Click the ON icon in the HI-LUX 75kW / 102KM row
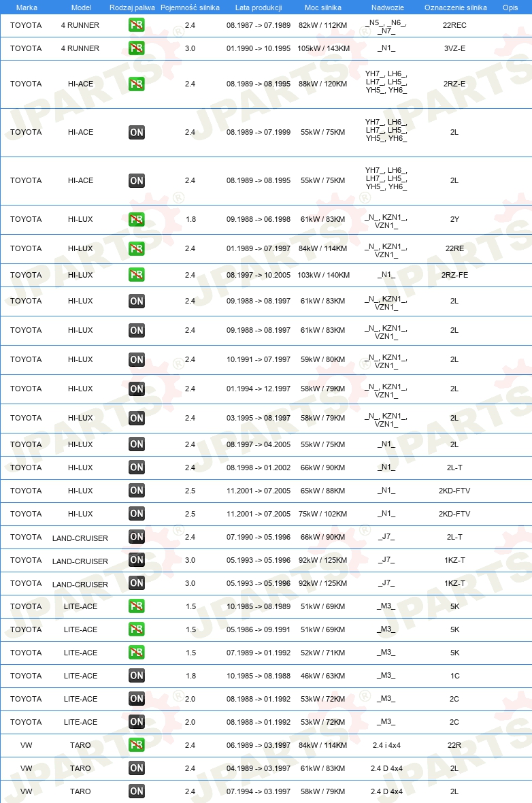The width and height of the screenshot is (532, 803). tap(136, 514)
